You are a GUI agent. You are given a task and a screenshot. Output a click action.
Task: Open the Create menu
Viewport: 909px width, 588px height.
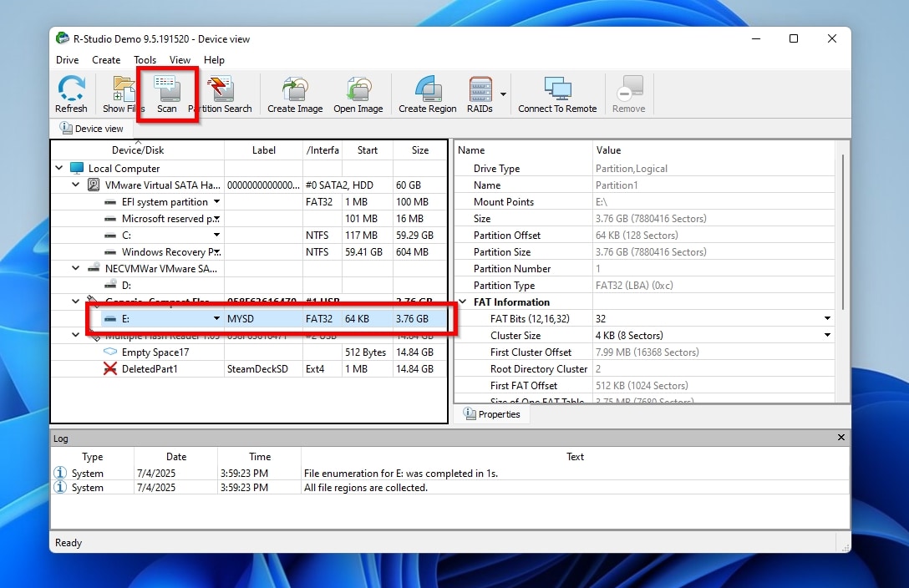coord(106,60)
